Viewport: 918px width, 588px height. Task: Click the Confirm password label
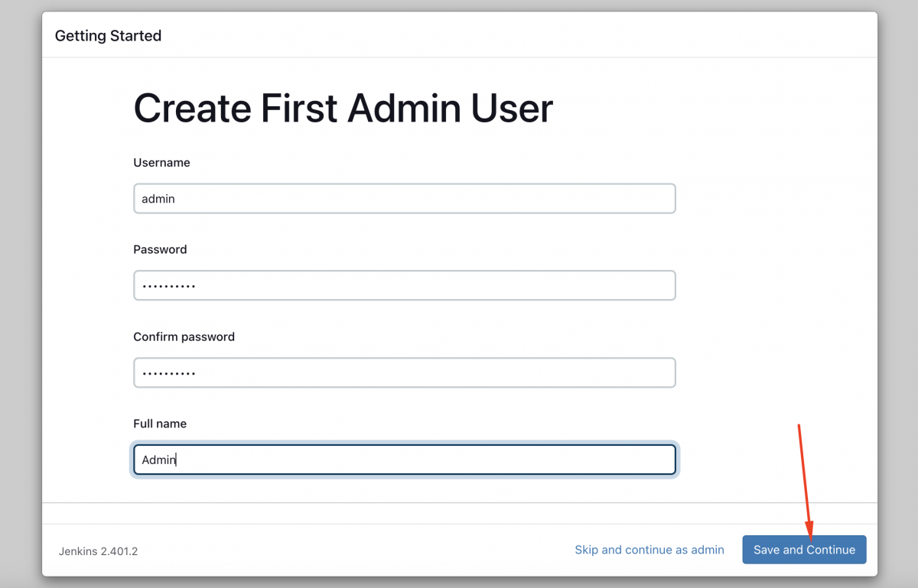pos(184,336)
